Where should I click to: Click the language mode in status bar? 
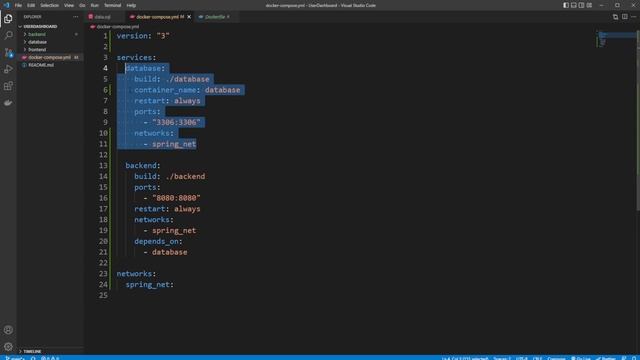556,358
